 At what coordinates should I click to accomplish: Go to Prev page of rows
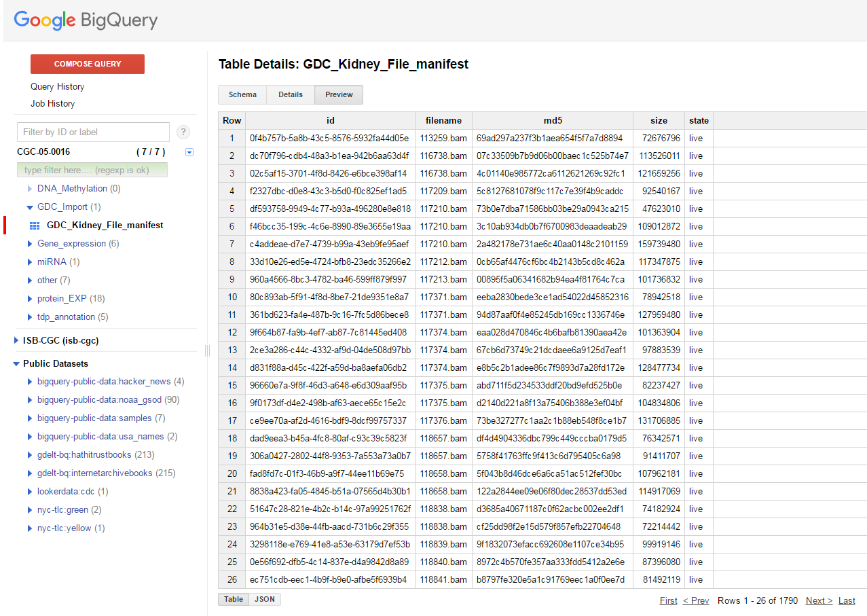[x=696, y=601]
